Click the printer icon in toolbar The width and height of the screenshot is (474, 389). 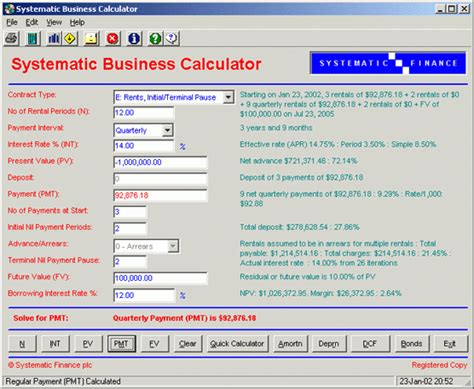click(x=11, y=39)
